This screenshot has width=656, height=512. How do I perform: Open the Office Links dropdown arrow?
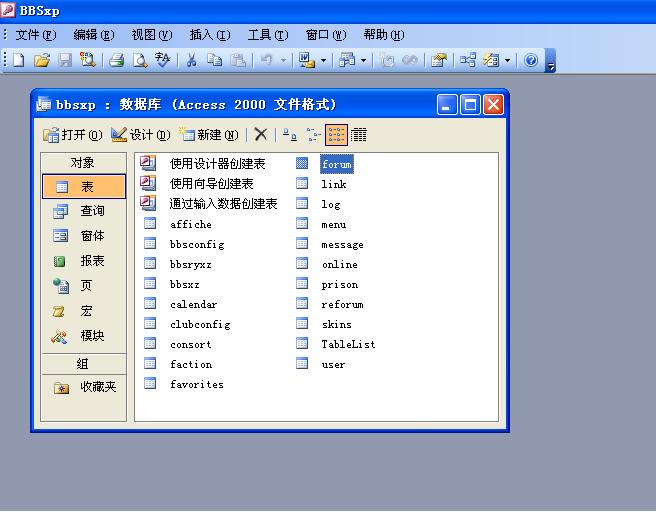[323, 60]
